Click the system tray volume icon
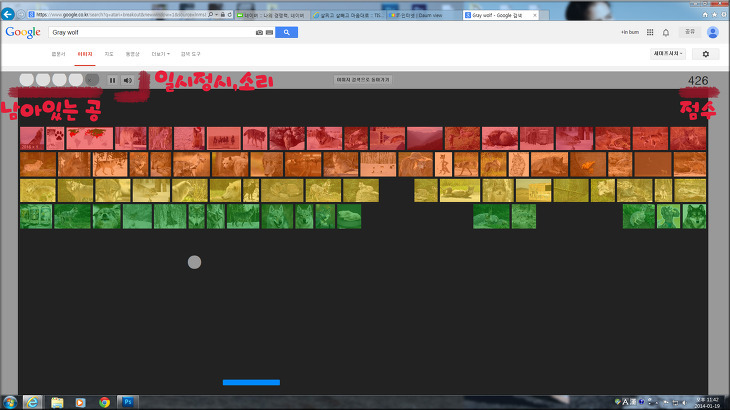The image size is (730, 410). (684, 403)
